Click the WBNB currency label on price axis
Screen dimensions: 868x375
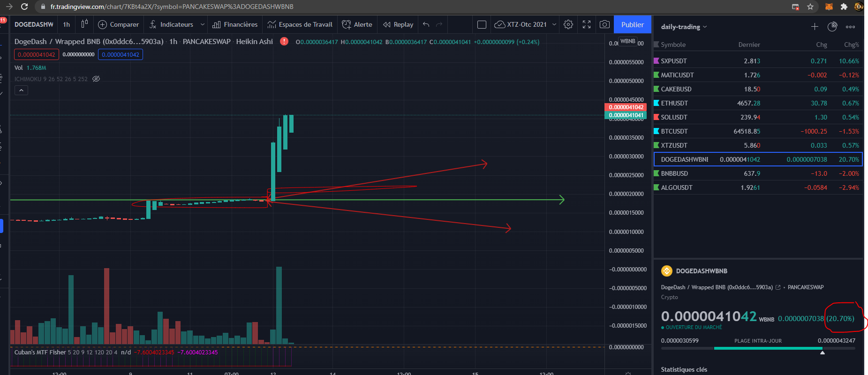point(627,41)
